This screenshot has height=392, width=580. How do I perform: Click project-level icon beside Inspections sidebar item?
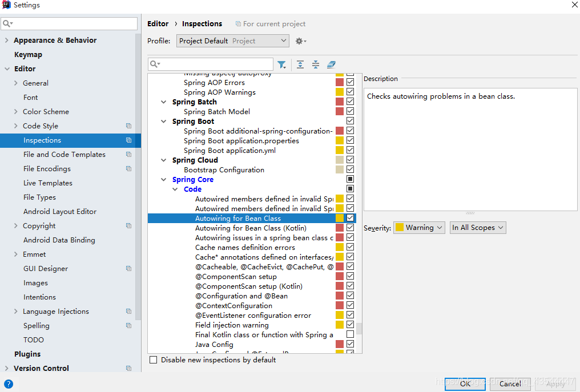(128, 140)
